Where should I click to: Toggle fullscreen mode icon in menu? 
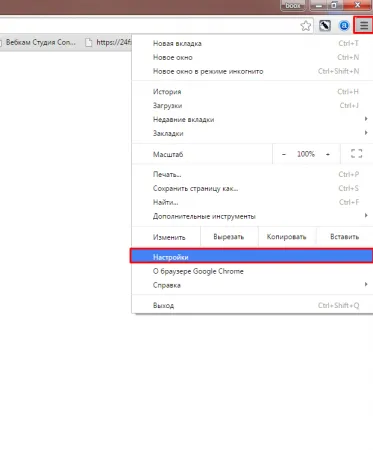356,154
